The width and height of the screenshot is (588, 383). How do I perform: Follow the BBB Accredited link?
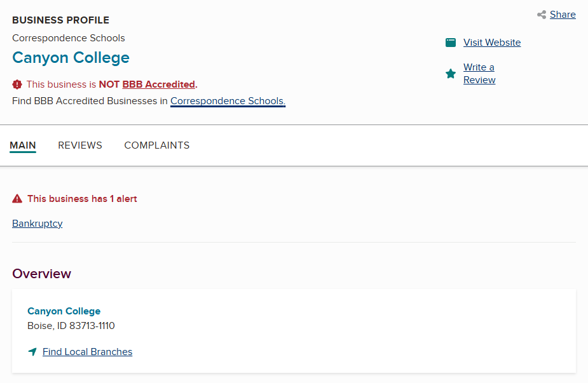(158, 84)
